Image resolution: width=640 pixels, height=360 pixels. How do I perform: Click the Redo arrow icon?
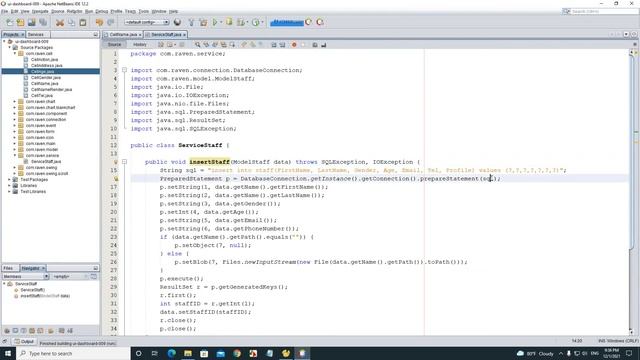click(x=110, y=22)
